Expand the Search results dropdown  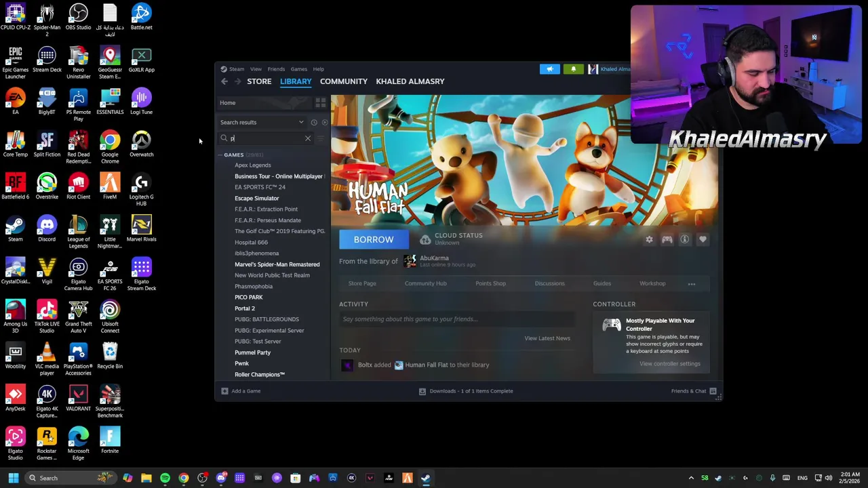click(301, 122)
